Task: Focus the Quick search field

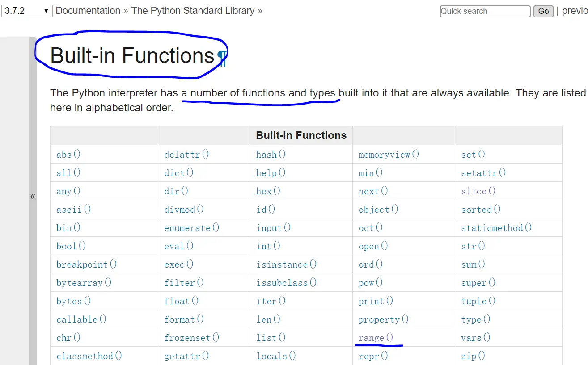Action: tap(485, 11)
